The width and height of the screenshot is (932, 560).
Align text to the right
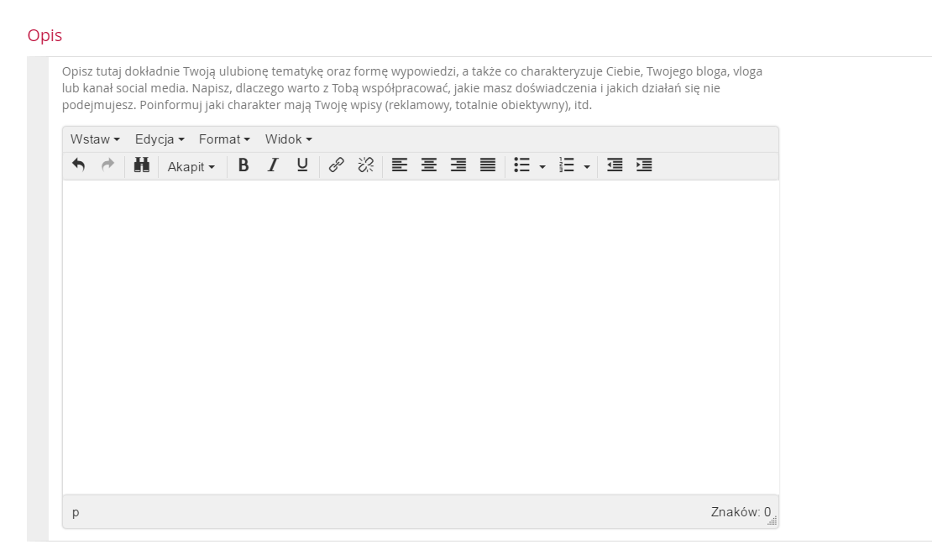point(458,165)
